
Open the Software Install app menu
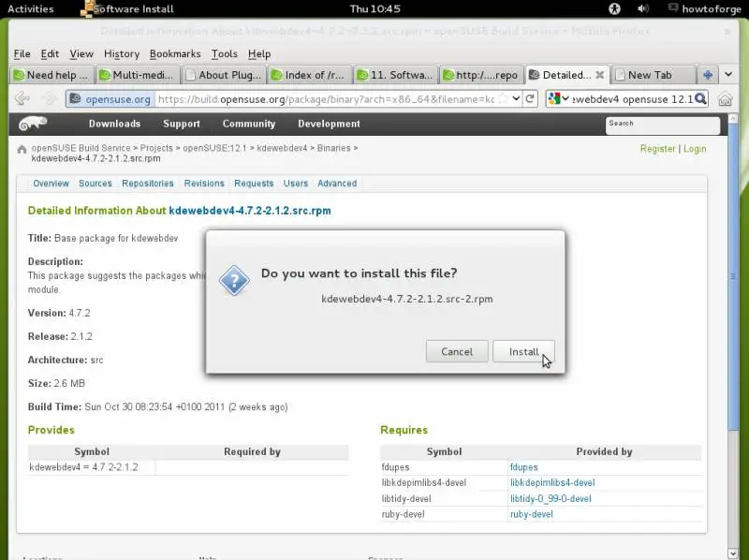pos(127,8)
